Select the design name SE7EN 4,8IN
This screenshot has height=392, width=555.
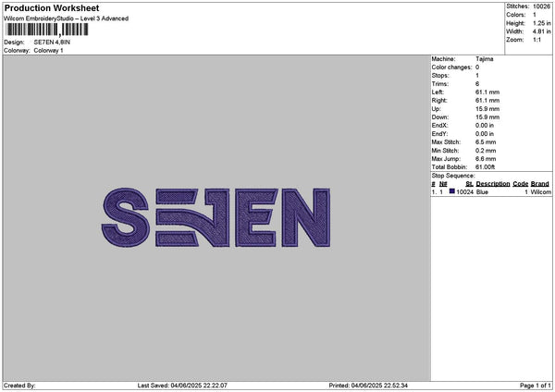pos(52,43)
